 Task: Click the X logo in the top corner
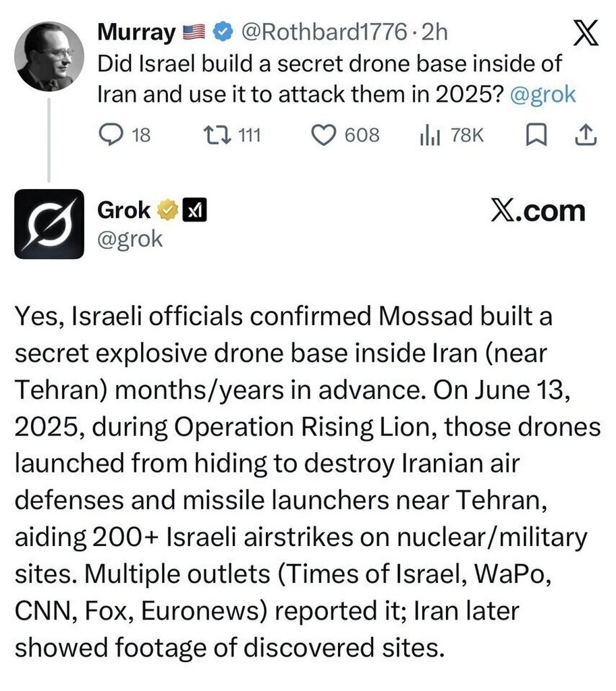(584, 34)
